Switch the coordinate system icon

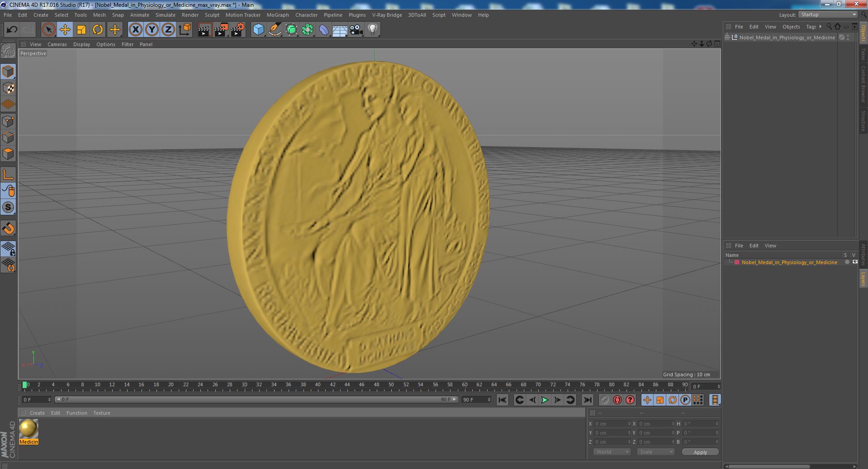click(185, 30)
